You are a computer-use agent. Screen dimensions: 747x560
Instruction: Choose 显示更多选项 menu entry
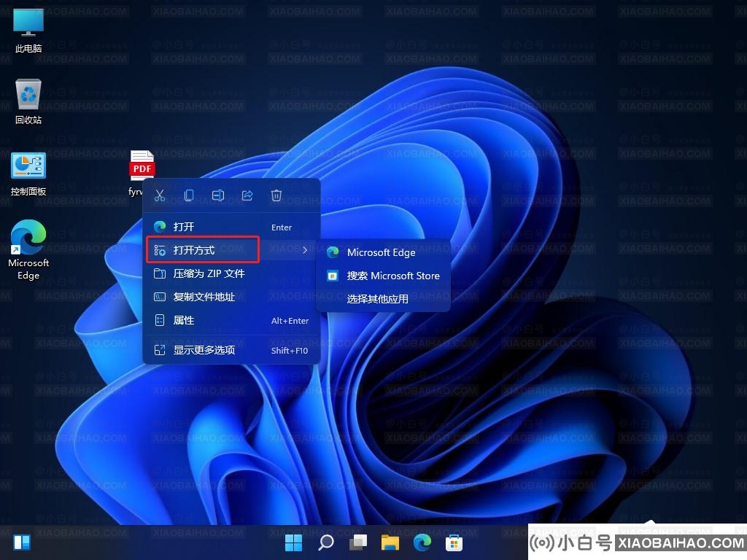click(x=231, y=350)
